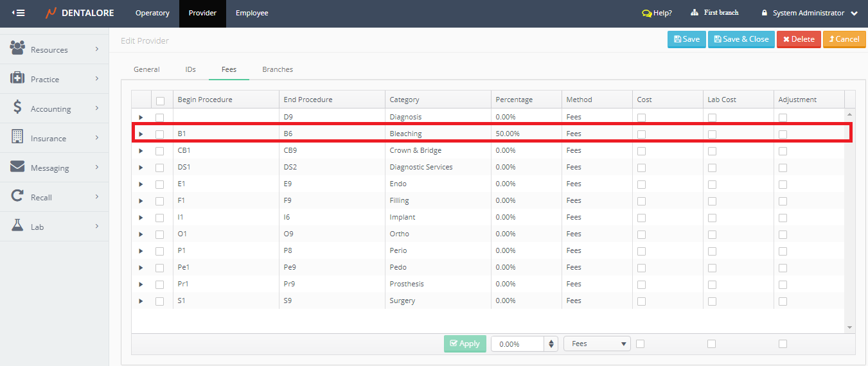Open the Resources people icon in sidebar

pos(17,48)
